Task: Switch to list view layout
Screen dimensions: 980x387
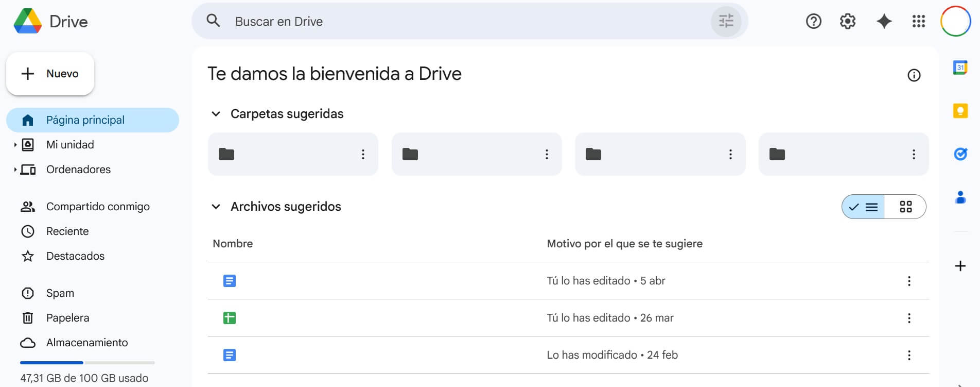Action: [863, 207]
